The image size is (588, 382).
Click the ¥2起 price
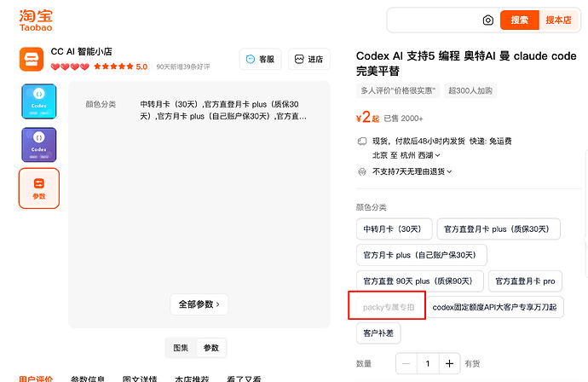click(x=367, y=117)
